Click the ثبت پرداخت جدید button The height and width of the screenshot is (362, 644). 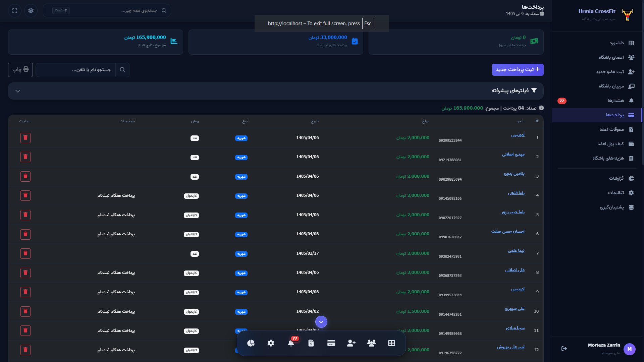[x=518, y=70]
